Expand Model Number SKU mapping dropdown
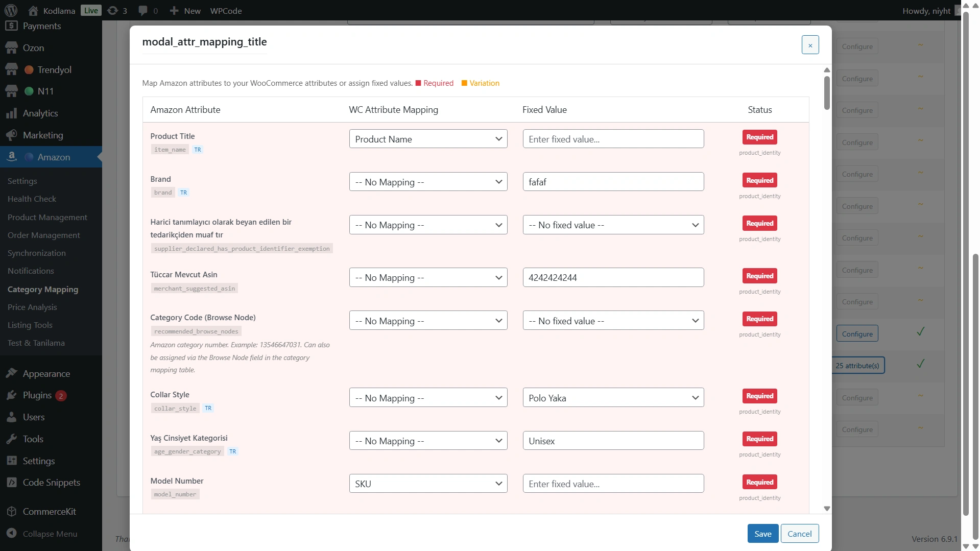 pyautogui.click(x=428, y=484)
